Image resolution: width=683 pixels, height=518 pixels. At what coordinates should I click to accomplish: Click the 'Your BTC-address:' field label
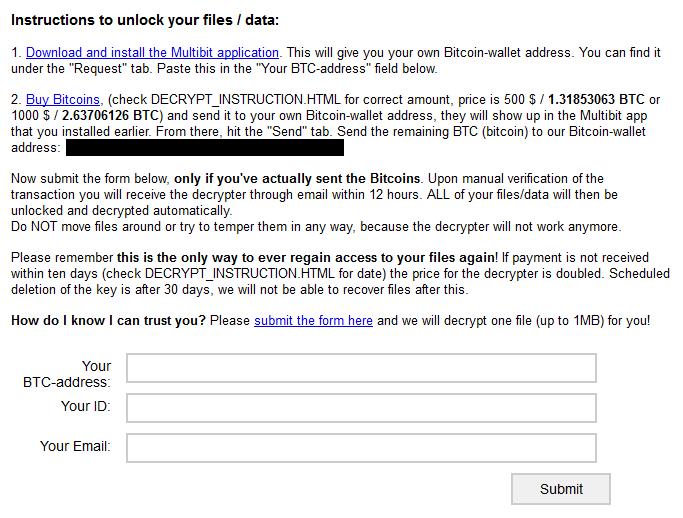coord(68,374)
